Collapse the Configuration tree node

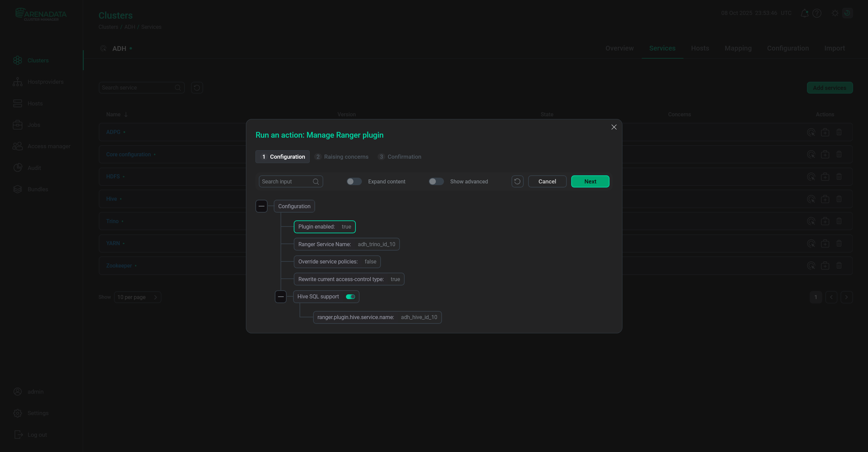(x=261, y=206)
